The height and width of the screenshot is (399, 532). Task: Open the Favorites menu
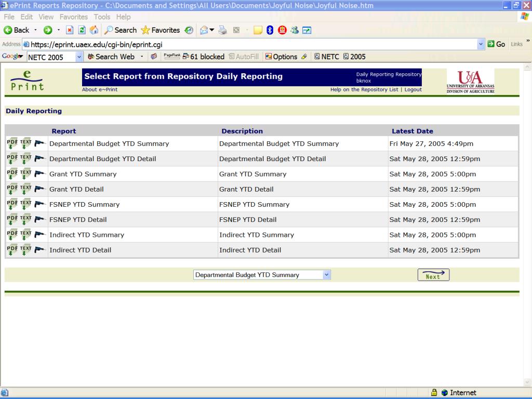[x=74, y=17]
